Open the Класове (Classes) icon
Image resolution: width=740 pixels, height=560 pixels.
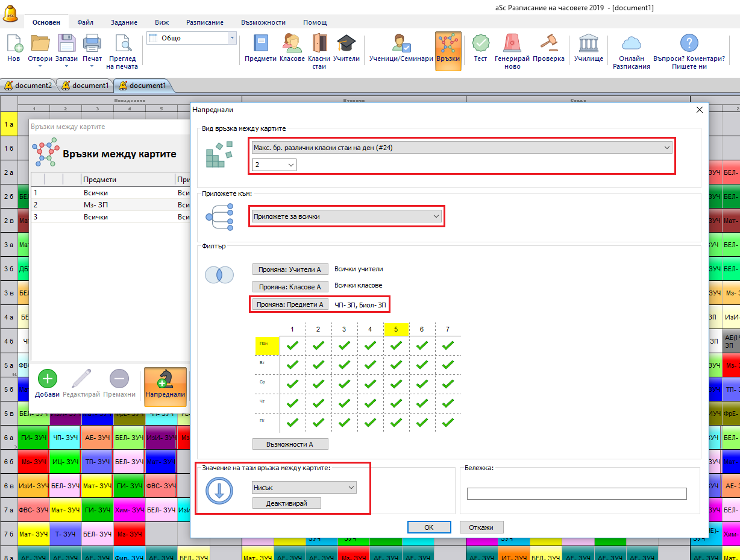[292, 48]
